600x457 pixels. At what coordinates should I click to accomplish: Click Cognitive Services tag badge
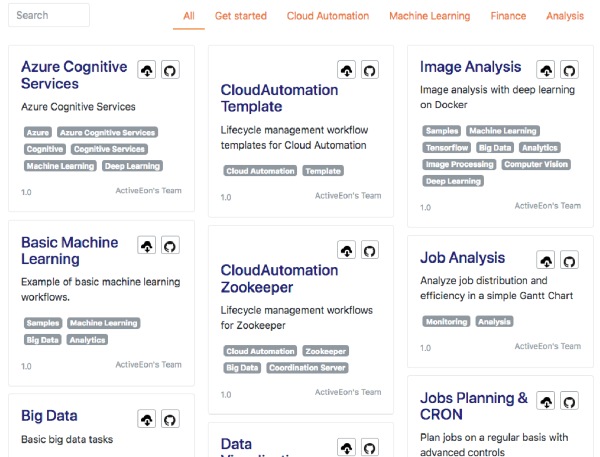109,149
